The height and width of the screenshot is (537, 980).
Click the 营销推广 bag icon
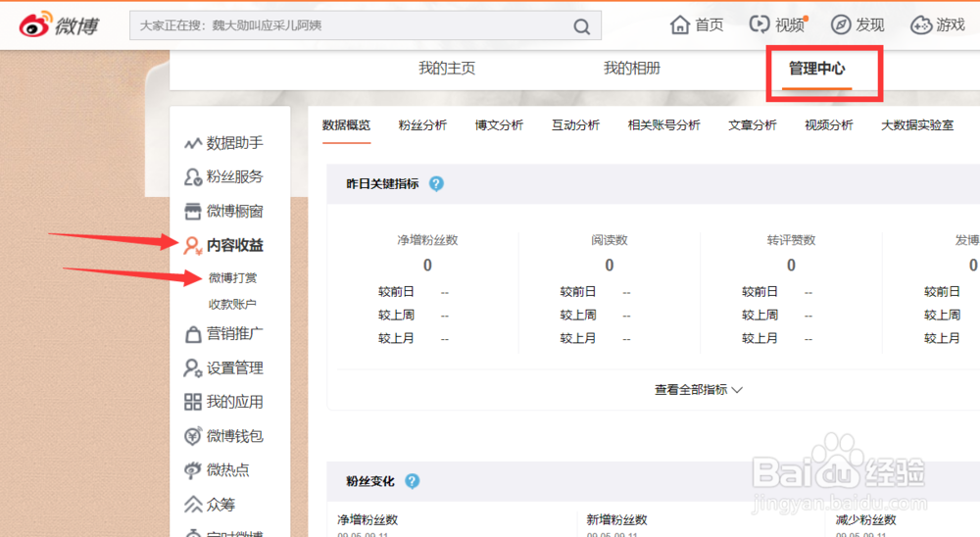(192, 334)
